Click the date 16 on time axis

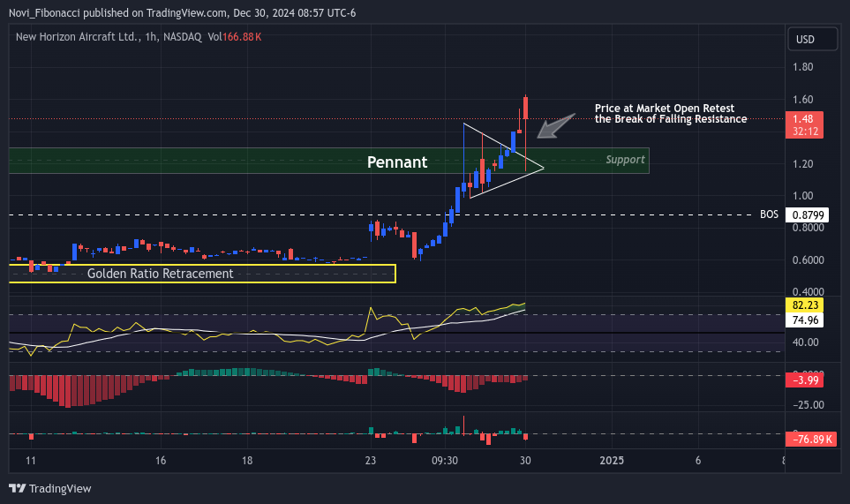pyautogui.click(x=161, y=461)
